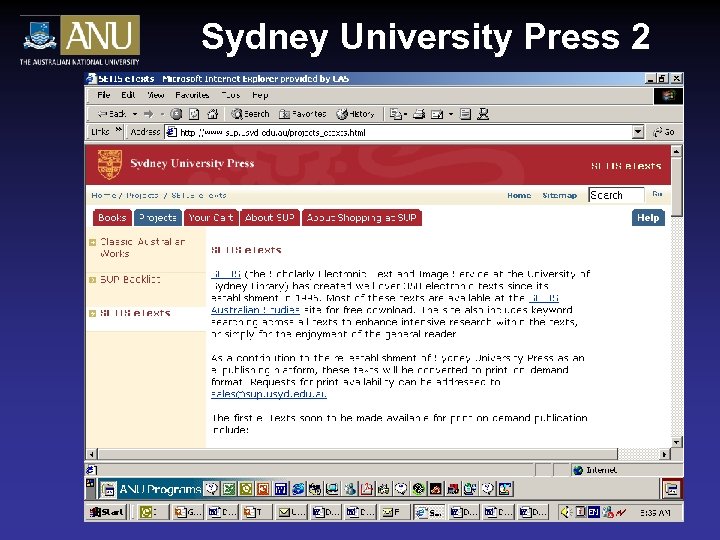720x540 pixels.
Task: Click the Edit page icon
Action: pos(437,114)
